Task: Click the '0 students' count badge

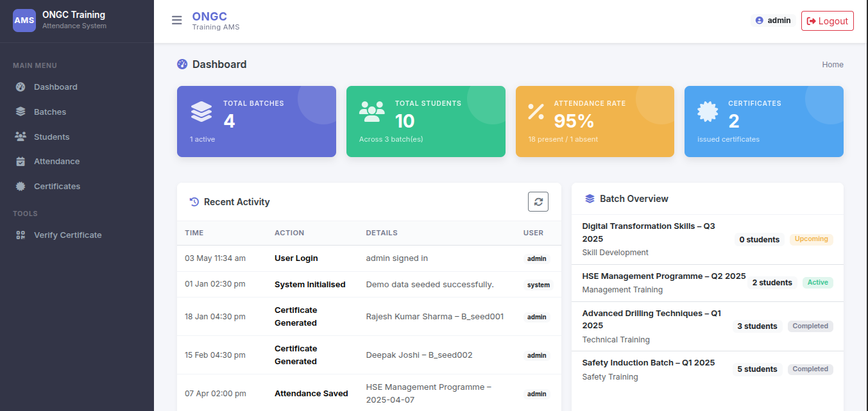Action: pyautogui.click(x=760, y=239)
